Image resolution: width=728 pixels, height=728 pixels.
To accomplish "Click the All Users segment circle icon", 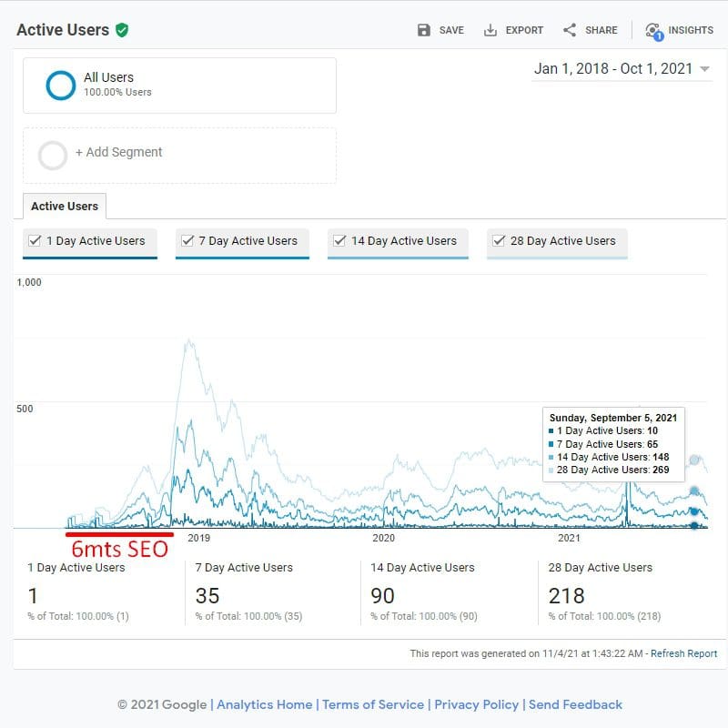I will [x=60, y=85].
